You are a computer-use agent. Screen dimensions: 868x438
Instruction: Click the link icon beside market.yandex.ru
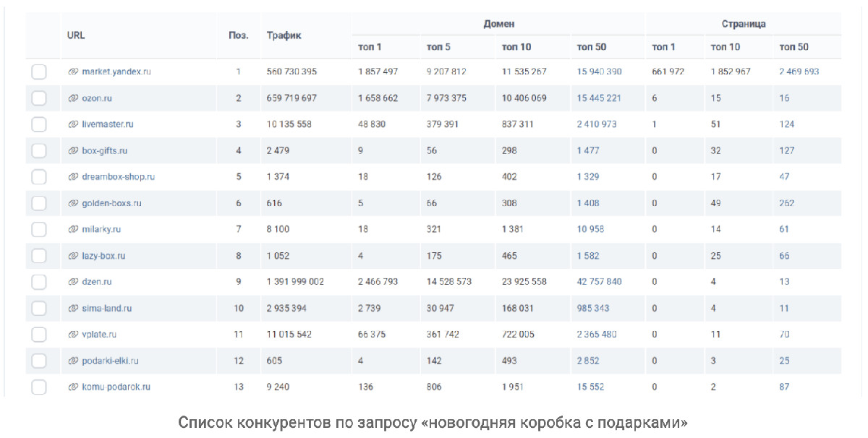pos(73,72)
